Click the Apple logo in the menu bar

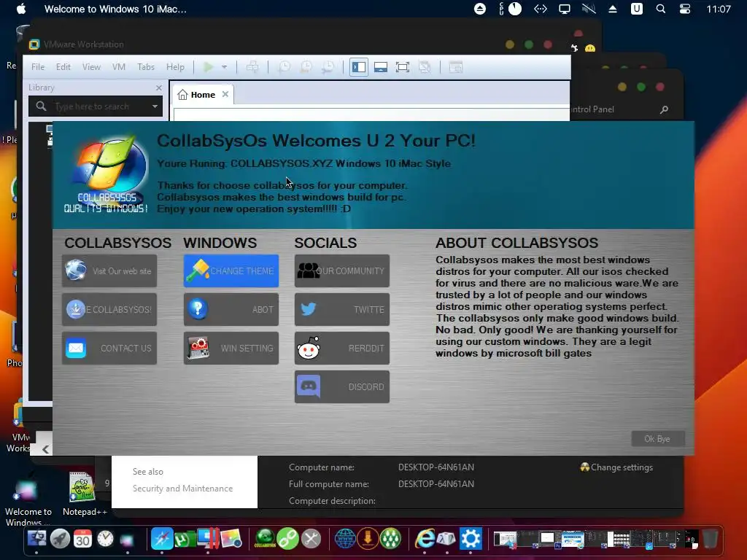click(21, 9)
